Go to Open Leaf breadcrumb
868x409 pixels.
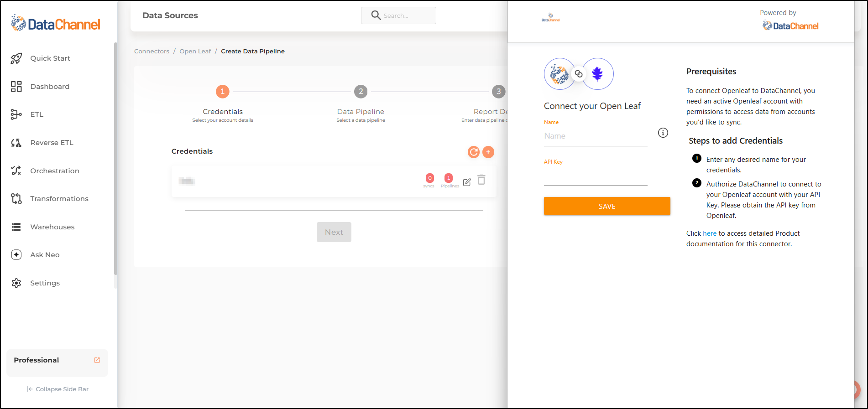195,52
